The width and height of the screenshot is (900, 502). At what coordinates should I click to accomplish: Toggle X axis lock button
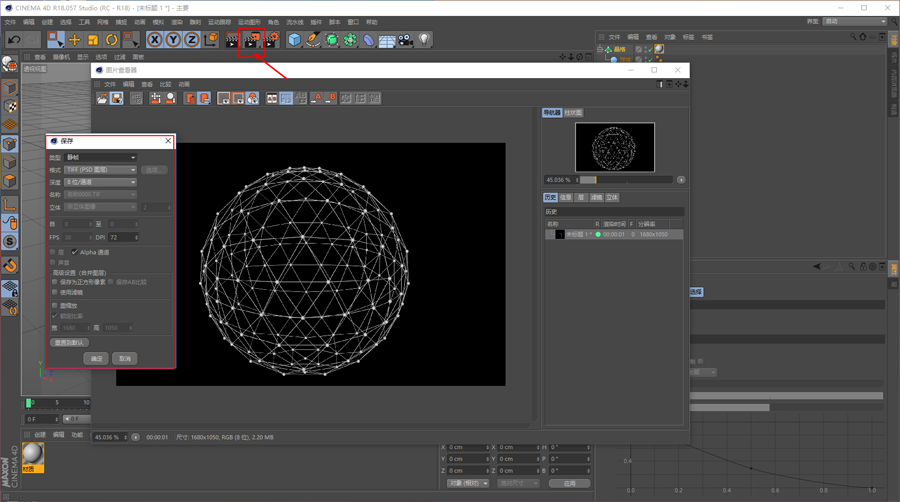pyautogui.click(x=154, y=40)
